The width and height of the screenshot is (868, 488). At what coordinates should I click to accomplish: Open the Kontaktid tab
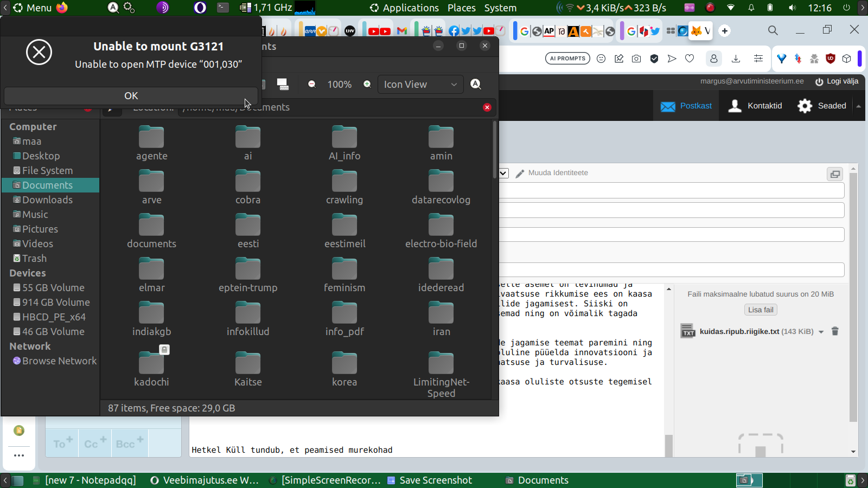[x=756, y=106]
